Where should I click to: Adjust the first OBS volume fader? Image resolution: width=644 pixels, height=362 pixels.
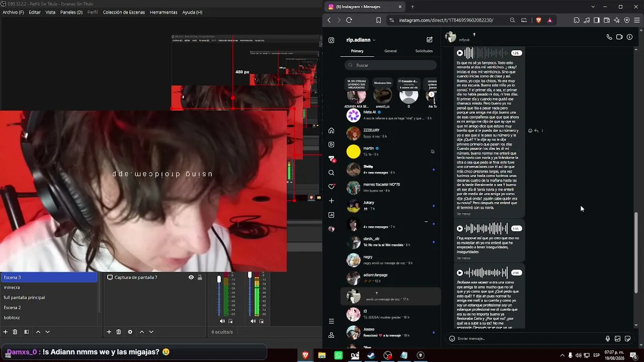click(219, 279)
